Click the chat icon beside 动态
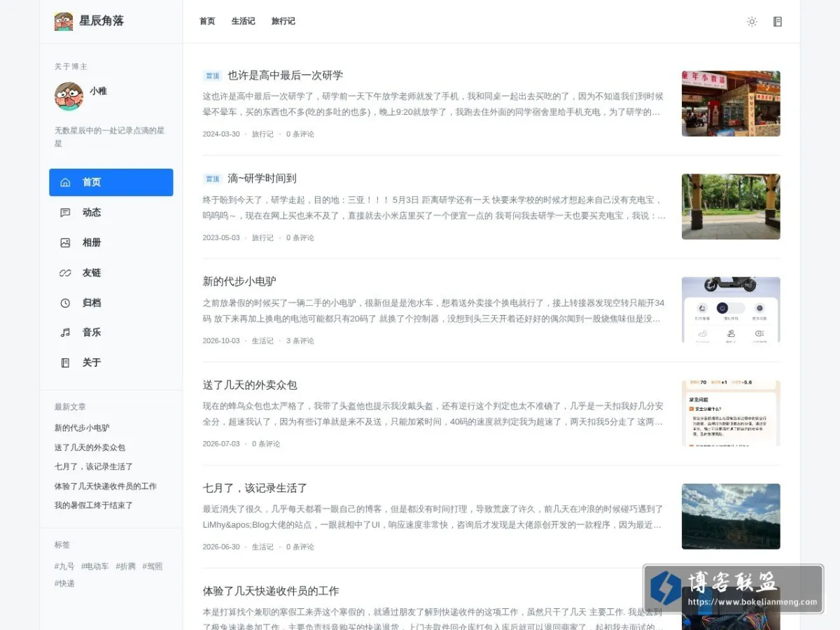The image size is (840, 630). [65, 213]
